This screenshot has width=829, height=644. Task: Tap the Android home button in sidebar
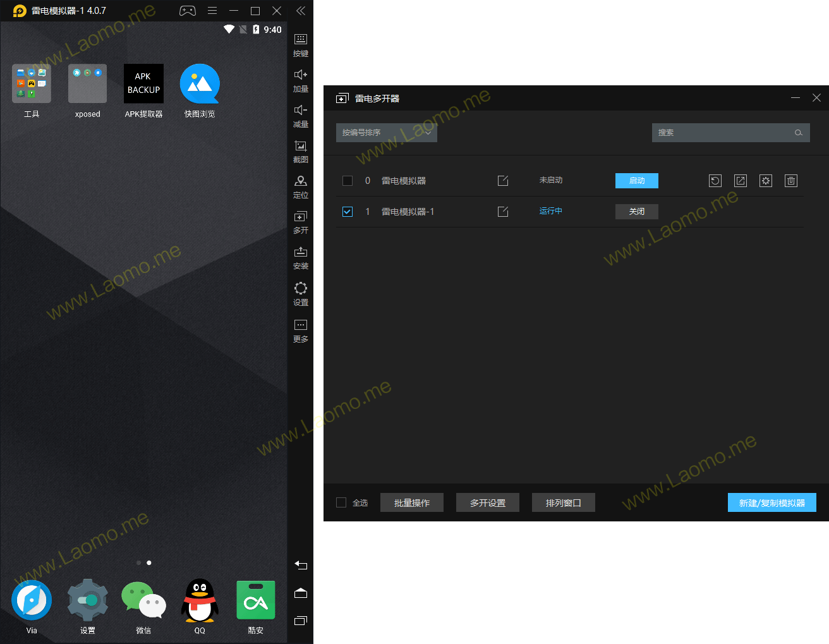[x=301, y=593]
